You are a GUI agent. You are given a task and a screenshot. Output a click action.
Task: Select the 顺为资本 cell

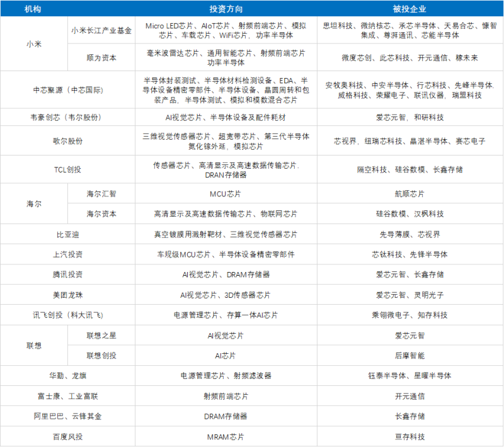coord(101,58)
